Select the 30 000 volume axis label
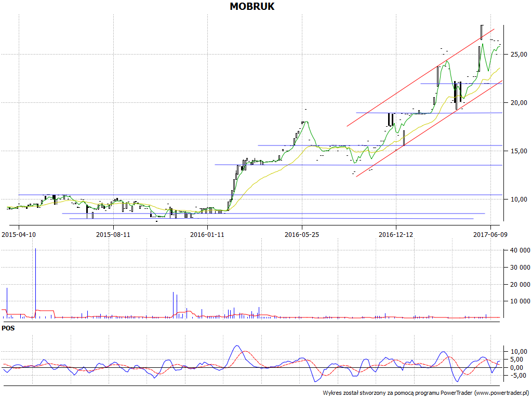This screenshot has width=532, height=399. click(520, 268)
